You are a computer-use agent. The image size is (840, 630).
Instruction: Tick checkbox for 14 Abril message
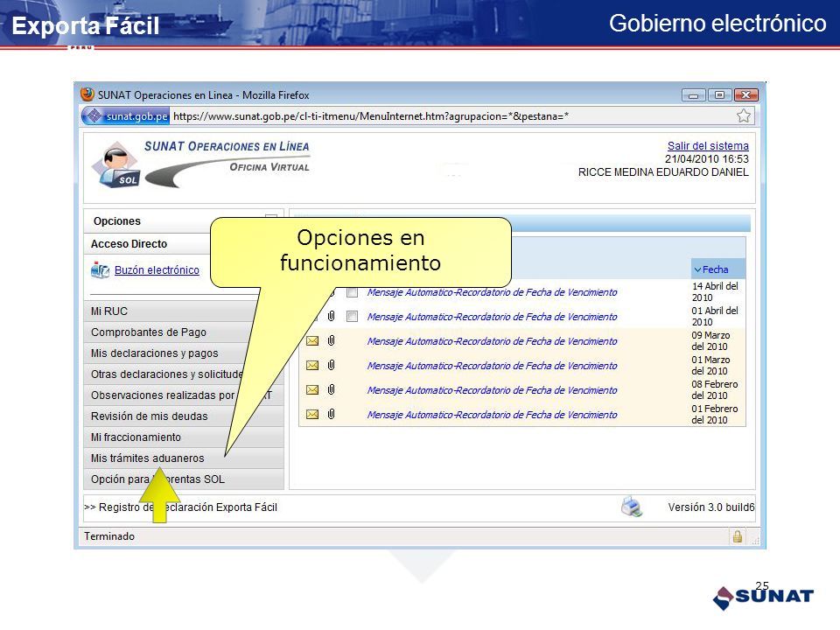click(x=352, y=292)
